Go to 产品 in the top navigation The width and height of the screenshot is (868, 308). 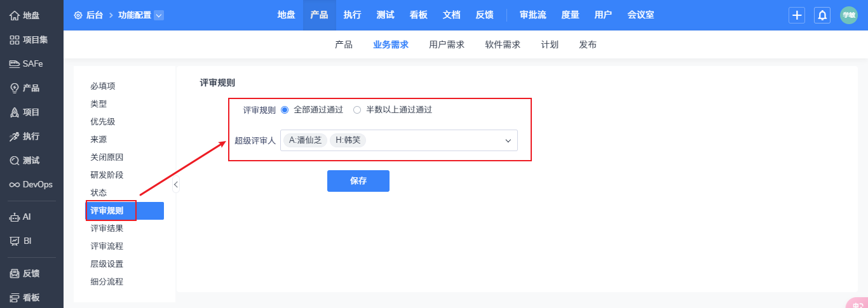(x=319, y=15)
